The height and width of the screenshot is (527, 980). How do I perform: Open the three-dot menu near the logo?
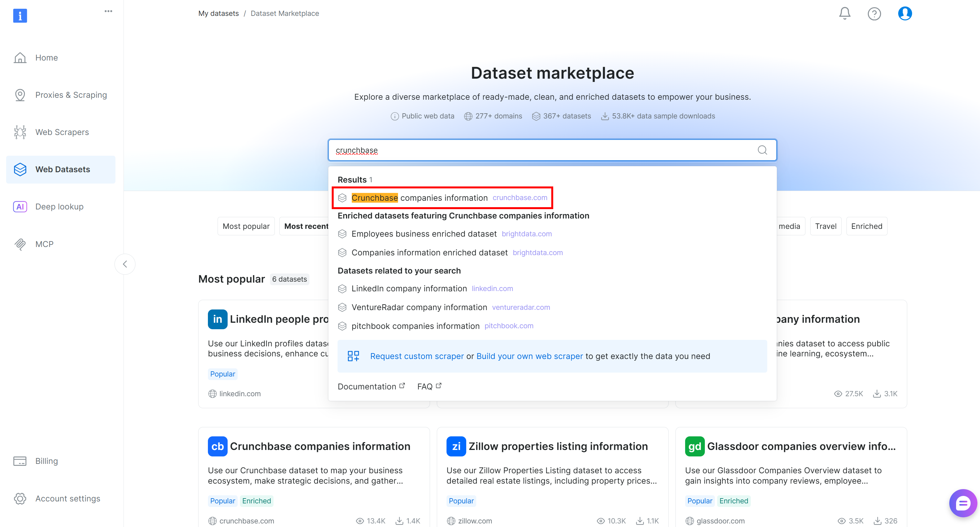coord(108,11)
